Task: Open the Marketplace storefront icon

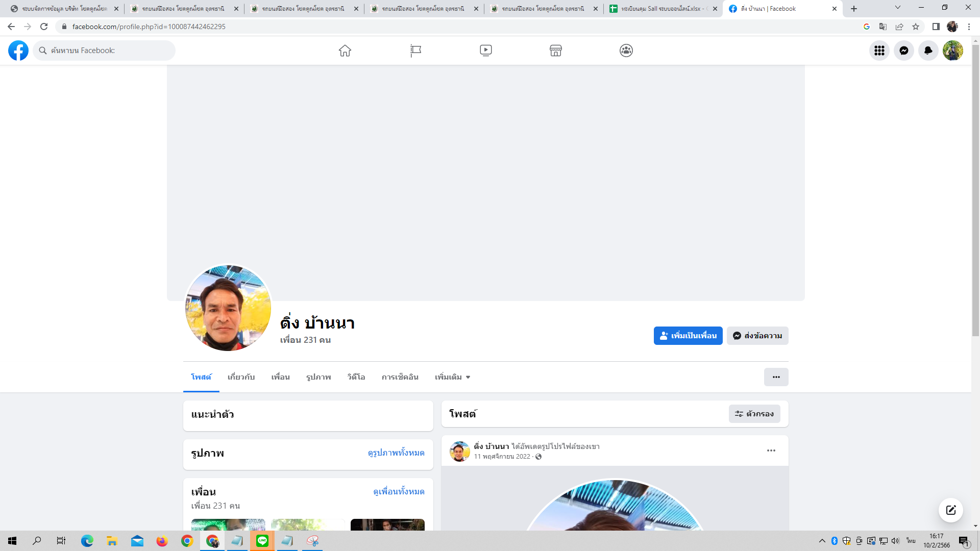Action: tap(556, 51)
